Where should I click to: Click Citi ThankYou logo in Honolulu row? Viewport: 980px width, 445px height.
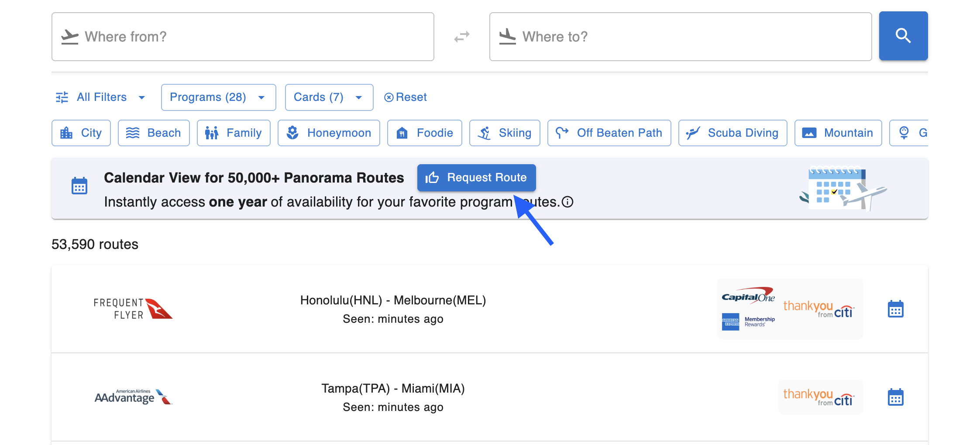point(819,309)
